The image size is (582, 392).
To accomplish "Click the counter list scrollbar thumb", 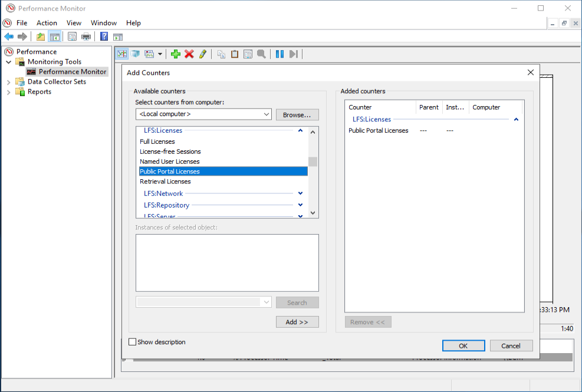I will pyautogui.click(x=313, y=162).
